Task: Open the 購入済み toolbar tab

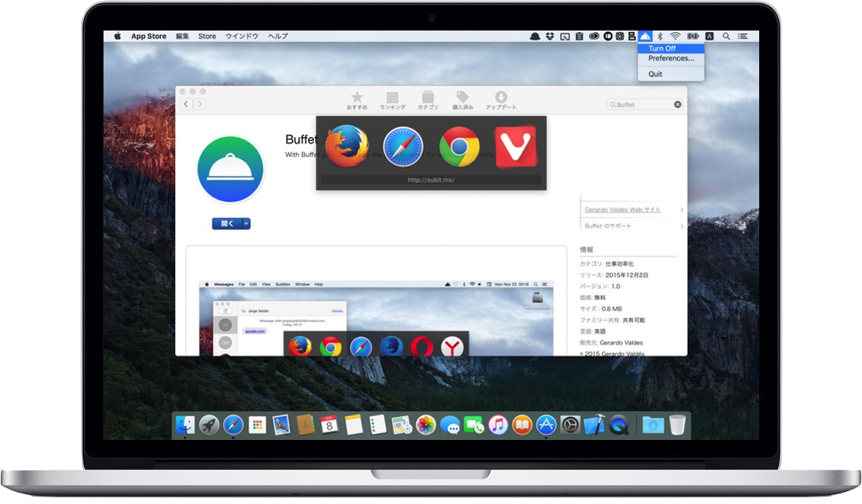Action: click(463, 101)
